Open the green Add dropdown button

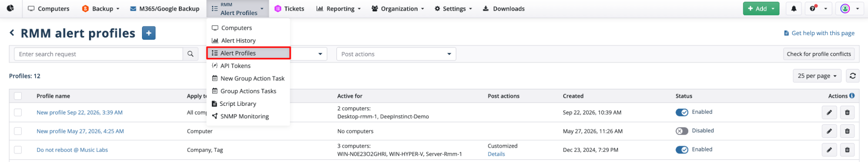tap(761, 9)
